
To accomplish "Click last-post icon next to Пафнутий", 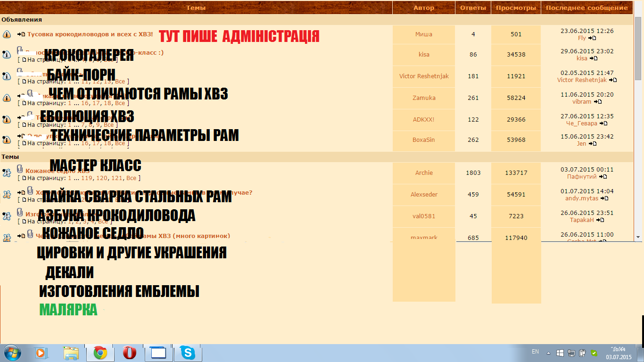I will [x=603, y=177].
